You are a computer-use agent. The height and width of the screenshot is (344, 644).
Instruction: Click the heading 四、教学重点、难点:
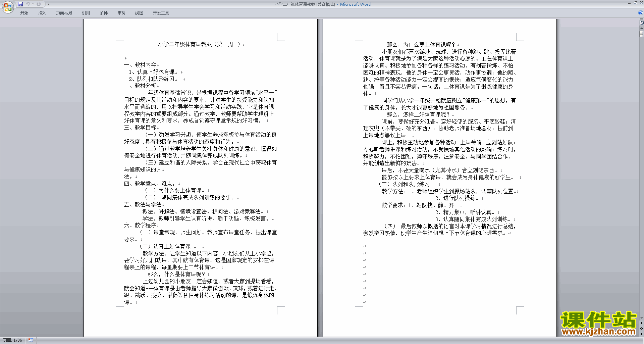pyautogui.click(x=150, y=184)
